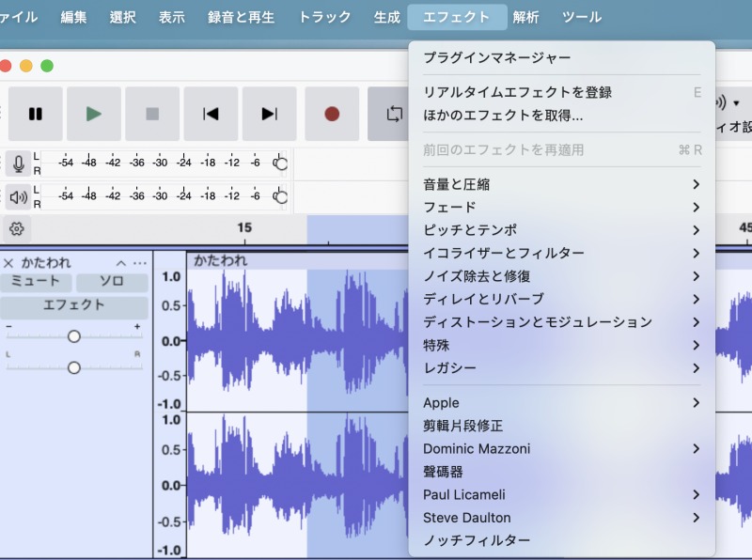
Task: Open the 表示 menu
Action: 172,17
